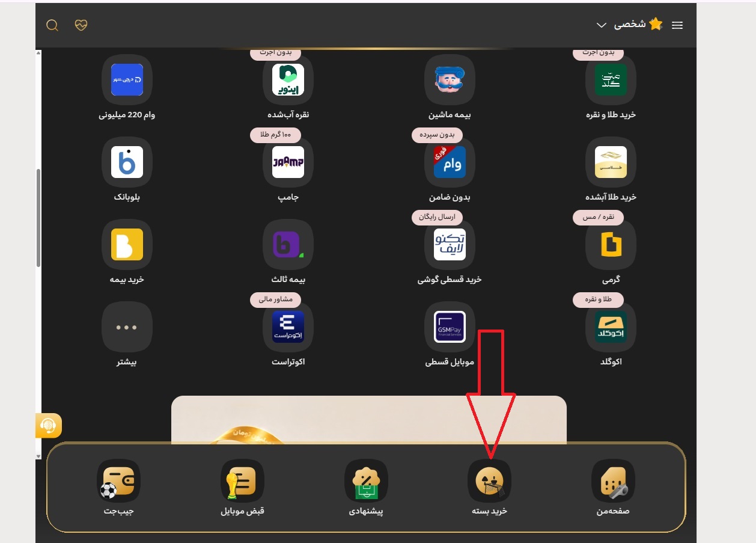Open the hamburger menu icon
Viewport: 756px width, 543px height.
tap(677, 25)
